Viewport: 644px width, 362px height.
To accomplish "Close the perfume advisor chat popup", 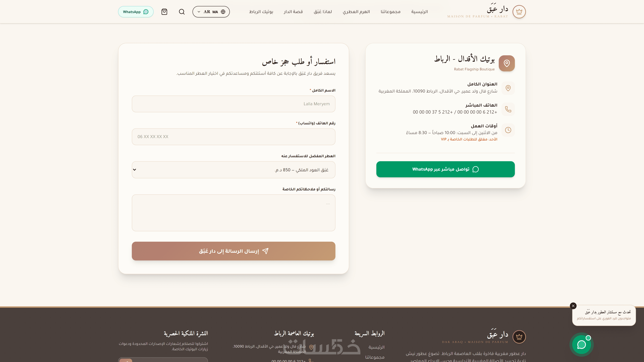I will (x=573, y=306).
